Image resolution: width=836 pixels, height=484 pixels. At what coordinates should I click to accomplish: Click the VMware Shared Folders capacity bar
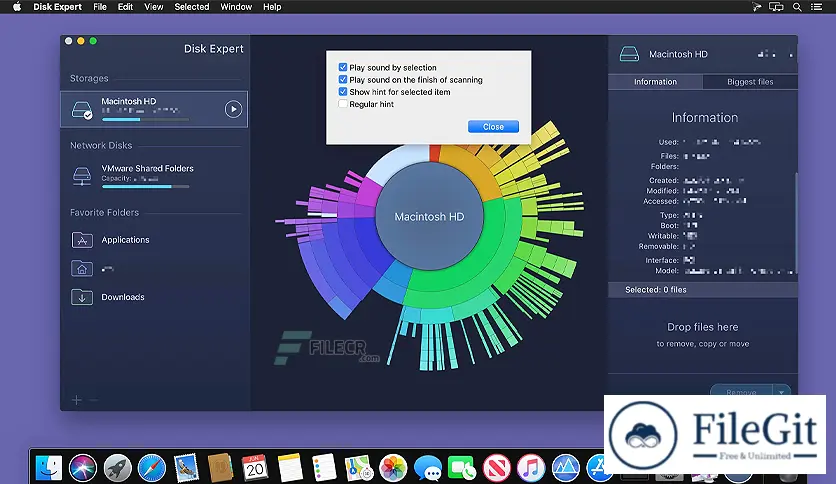[145, 187]
